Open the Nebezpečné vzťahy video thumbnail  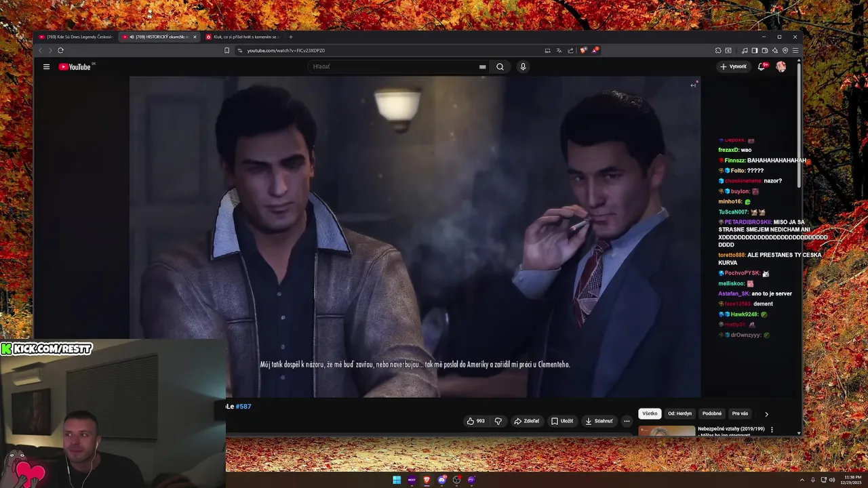pyautogui.click(x=667, y=430)
